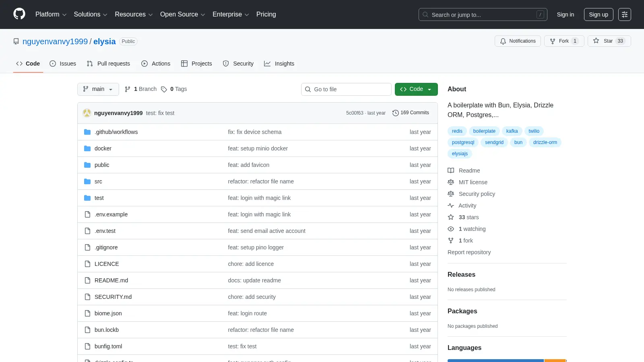Viewport: 644px width, 362px height.
Task: Open commit message 'feat: setup minio docker'
Action: (x=258, y=148)
